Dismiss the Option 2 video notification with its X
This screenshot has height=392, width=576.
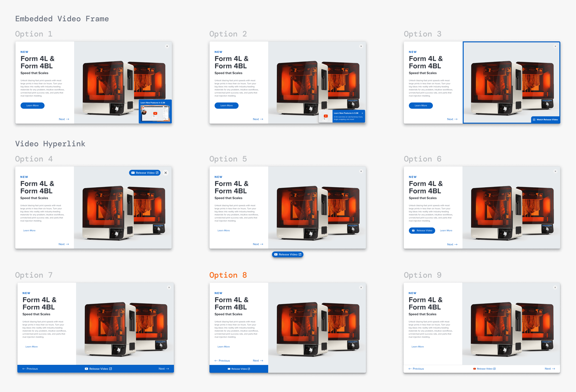(x=362, y=113)
